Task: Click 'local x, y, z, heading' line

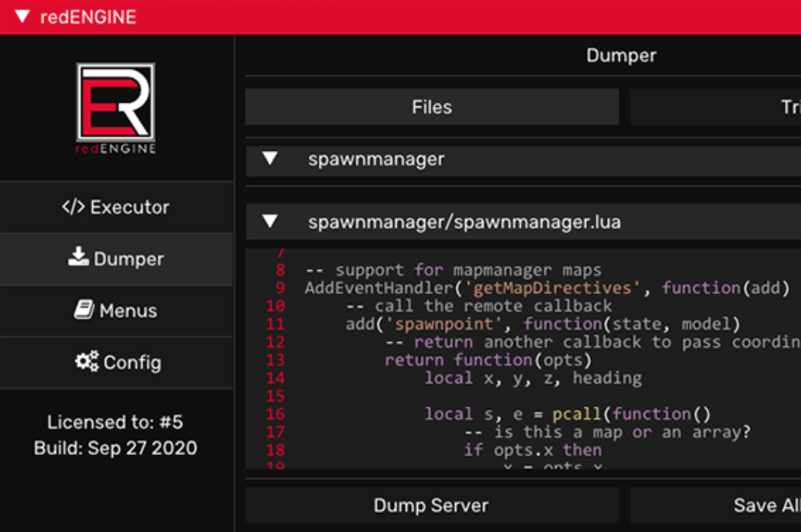Action: [534, 378]
